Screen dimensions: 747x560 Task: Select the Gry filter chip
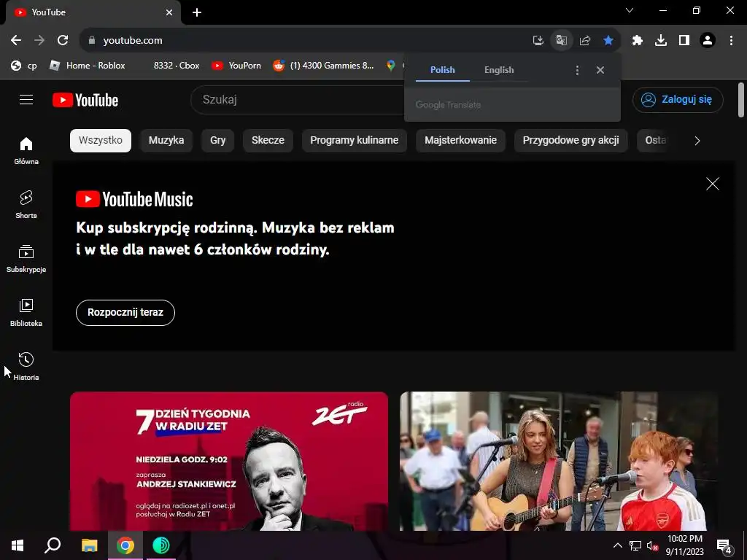click(x=217, y=141)
